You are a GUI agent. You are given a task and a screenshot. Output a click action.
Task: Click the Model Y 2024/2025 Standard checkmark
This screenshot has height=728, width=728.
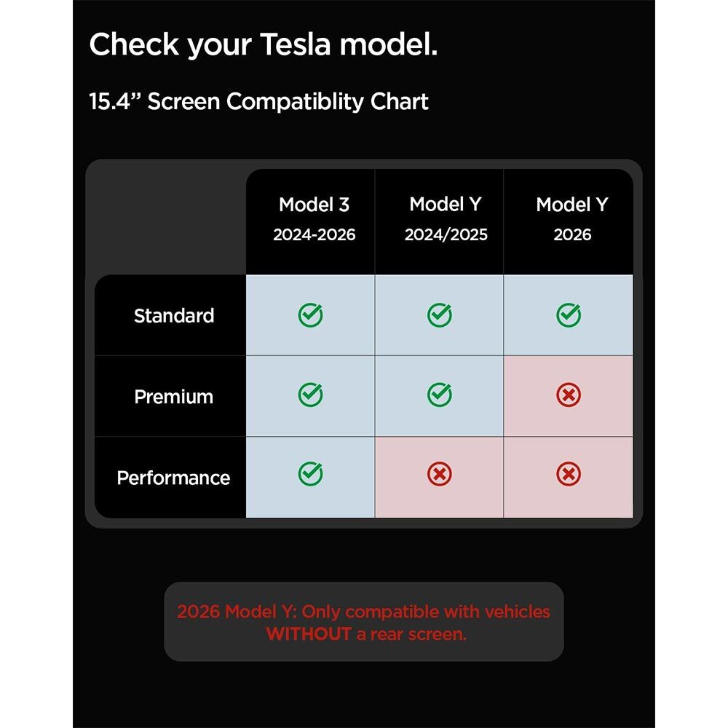(x=439, y=315)
